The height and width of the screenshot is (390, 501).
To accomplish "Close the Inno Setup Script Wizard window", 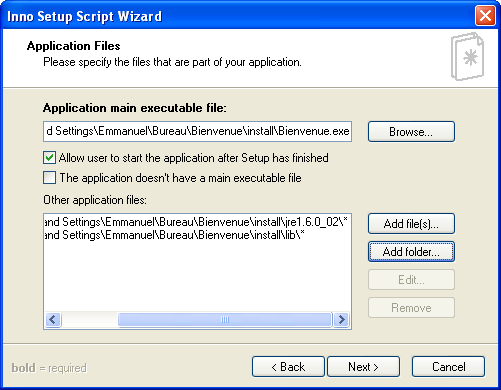I will point(485,16).
